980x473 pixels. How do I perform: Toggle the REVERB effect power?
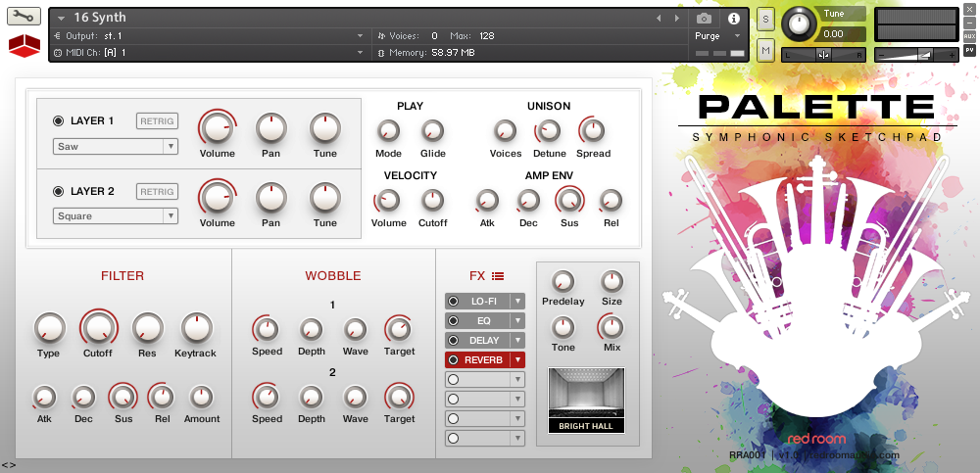[453, 360]
